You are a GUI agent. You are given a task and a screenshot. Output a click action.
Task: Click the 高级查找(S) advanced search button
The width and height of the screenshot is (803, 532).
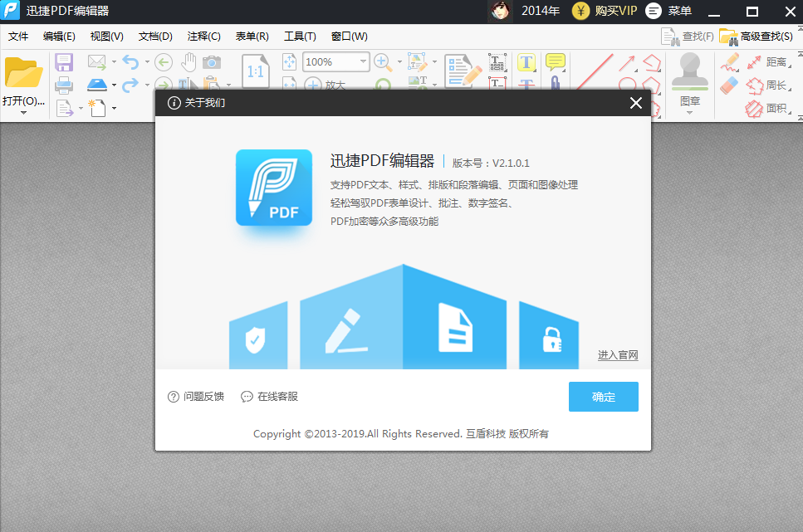click(756, 37)
